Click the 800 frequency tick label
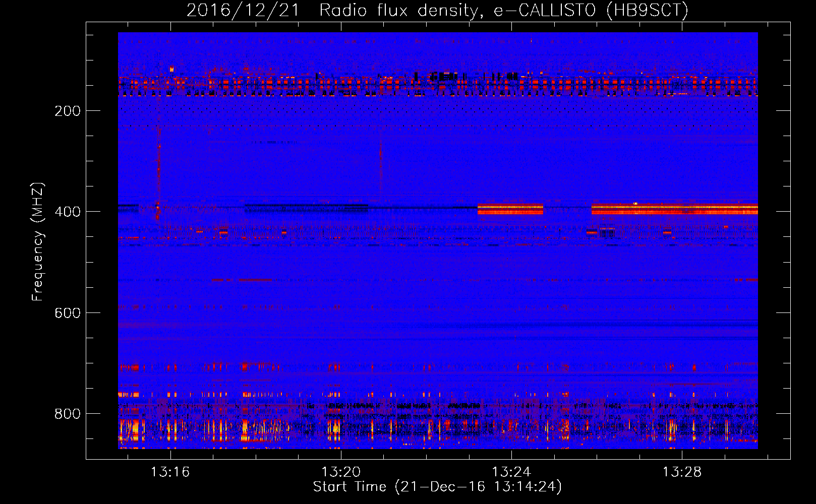The width and height of the screenshot is (816, 504). 68,414
